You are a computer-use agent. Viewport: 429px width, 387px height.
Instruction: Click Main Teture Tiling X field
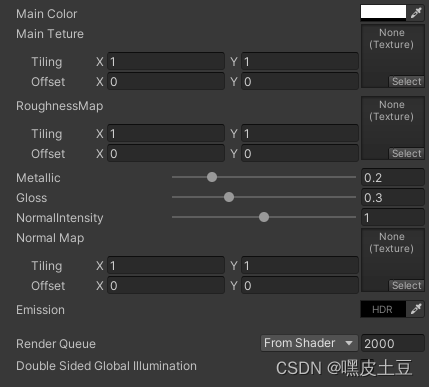[x=166, y=61]
